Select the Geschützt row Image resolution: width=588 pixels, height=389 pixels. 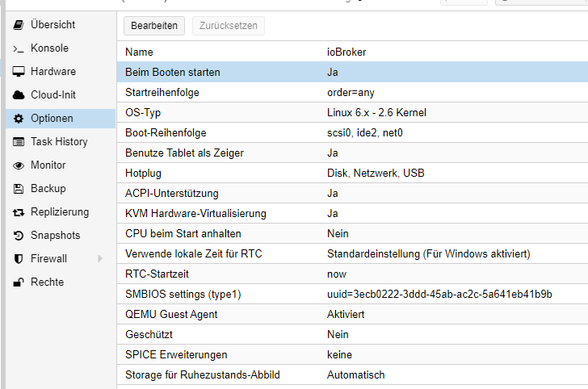pos(352,335)
